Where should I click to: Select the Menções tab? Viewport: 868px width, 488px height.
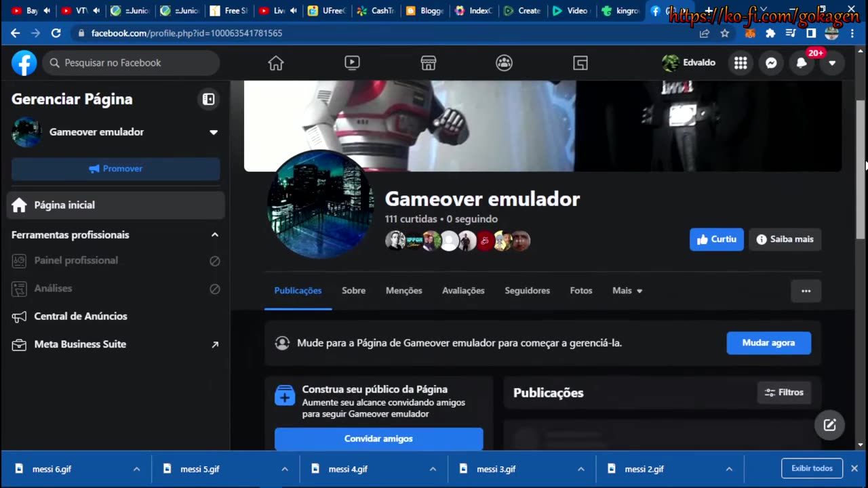click(403, 291)
